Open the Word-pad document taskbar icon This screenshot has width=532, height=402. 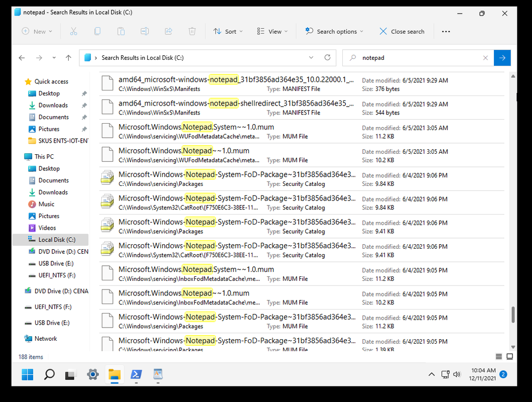point(158,374)
